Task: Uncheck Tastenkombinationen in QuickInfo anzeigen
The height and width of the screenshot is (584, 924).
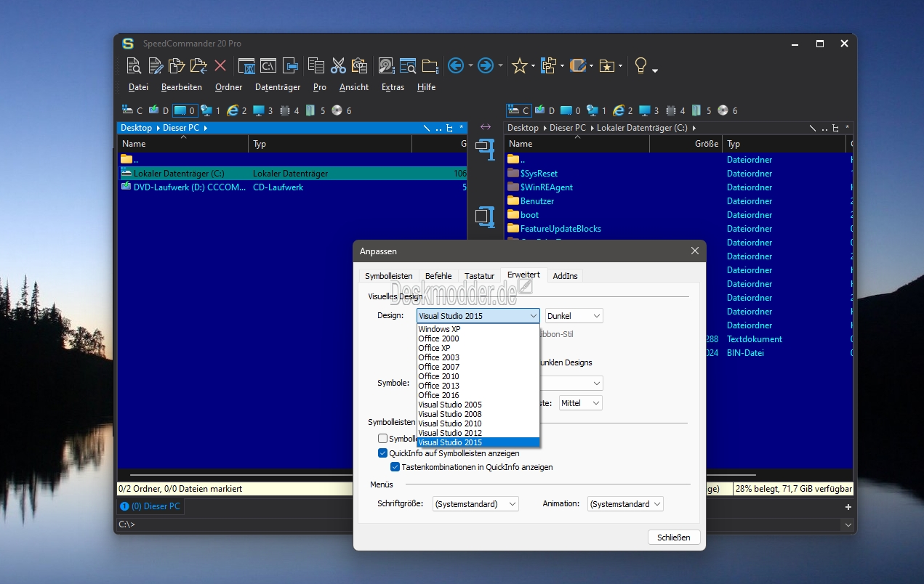Action: tap(395, 467)
